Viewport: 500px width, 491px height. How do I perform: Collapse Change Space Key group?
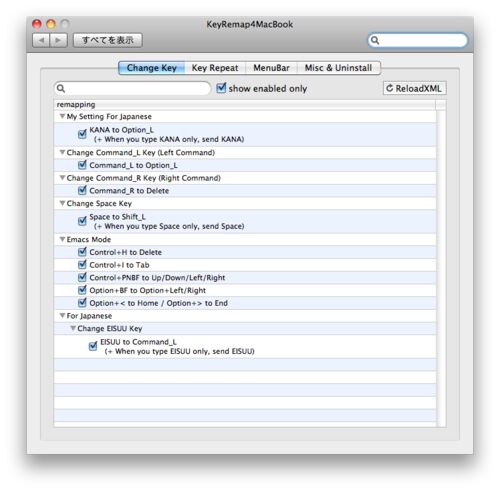coord(62,203)
